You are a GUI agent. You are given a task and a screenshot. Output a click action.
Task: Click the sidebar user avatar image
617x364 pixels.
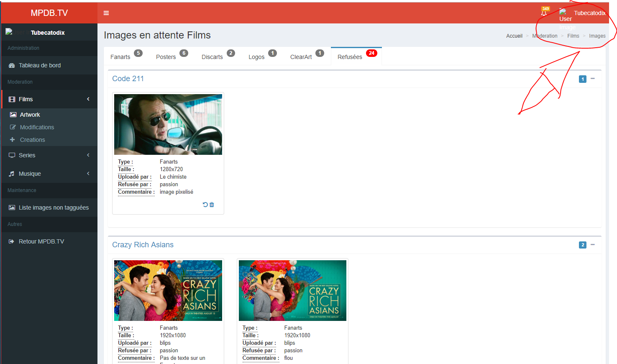tap(15, 32)
